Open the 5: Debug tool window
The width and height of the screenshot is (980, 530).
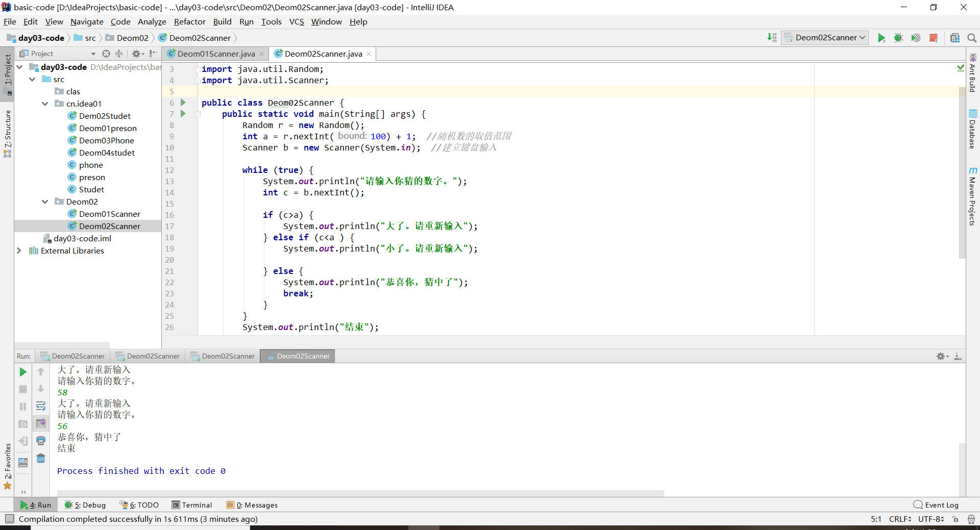click(85, 505)
